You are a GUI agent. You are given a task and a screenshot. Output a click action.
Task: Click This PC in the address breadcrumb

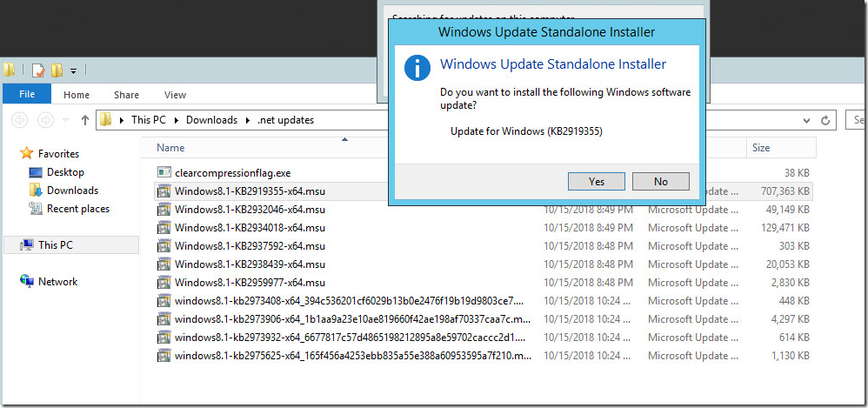click(149, 119)
